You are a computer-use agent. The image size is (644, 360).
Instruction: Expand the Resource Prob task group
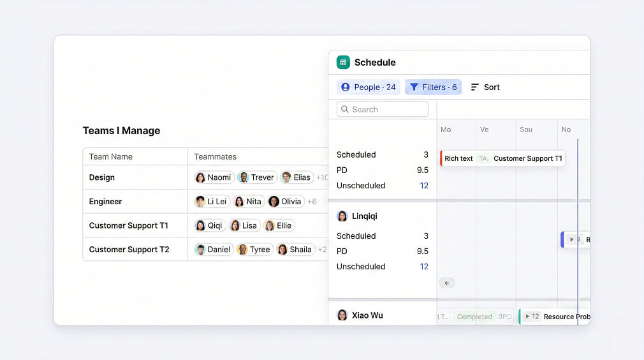point(527,317)
